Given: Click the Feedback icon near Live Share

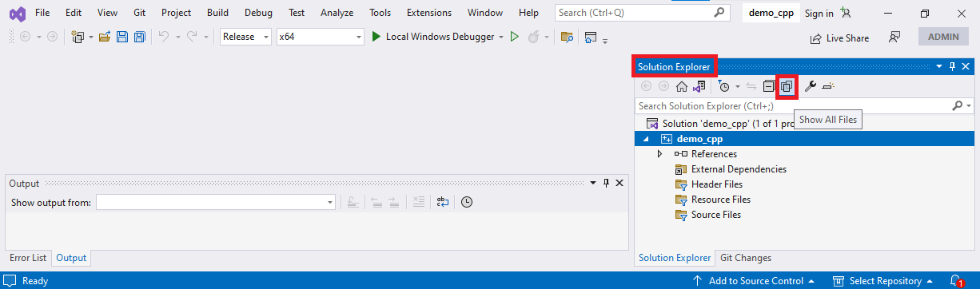Looking at the screenshot, I should click(x=894, y=38).
